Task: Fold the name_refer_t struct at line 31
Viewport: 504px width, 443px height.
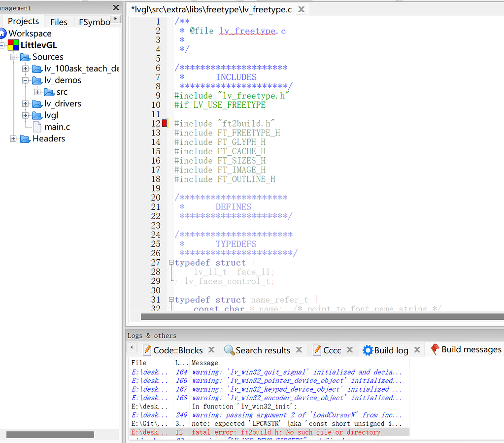Action: (171, 299)
